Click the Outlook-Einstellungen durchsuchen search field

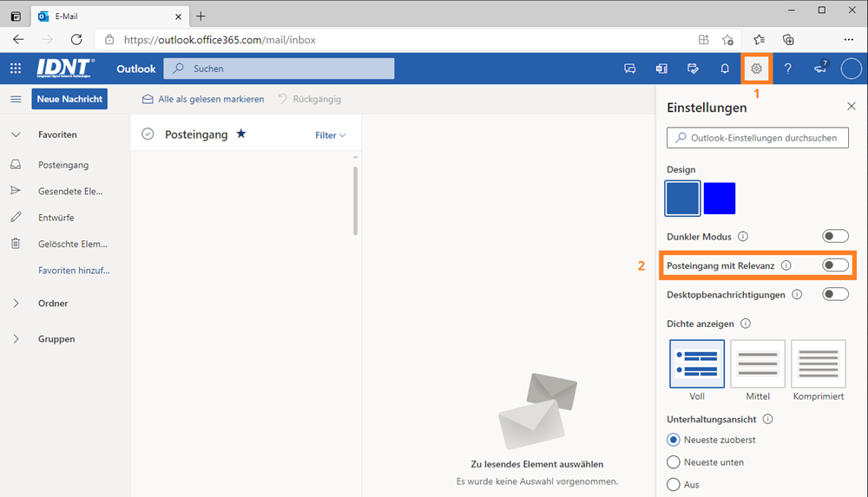(x=757, y=138)
